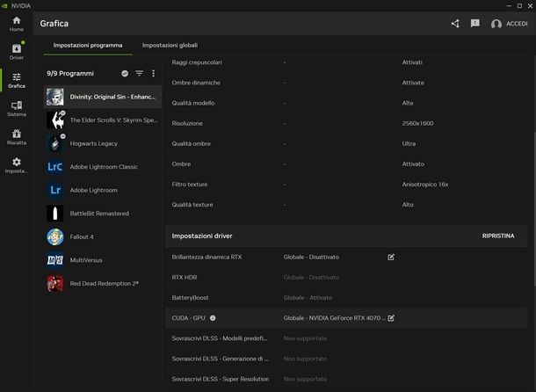
Task: Open the feedback icon in header
Action: coord(475,24)
